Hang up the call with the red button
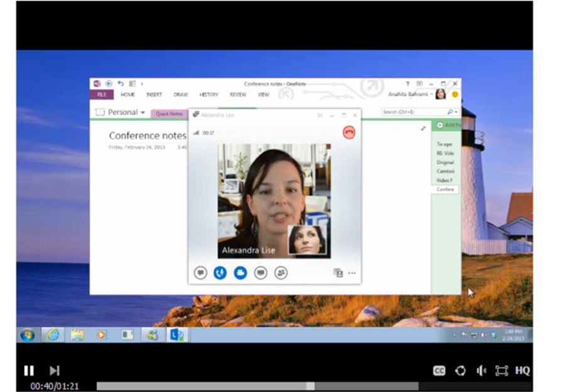Image resolution: width=565 pixels, height=392 pixels. click(x=349, y=132)
